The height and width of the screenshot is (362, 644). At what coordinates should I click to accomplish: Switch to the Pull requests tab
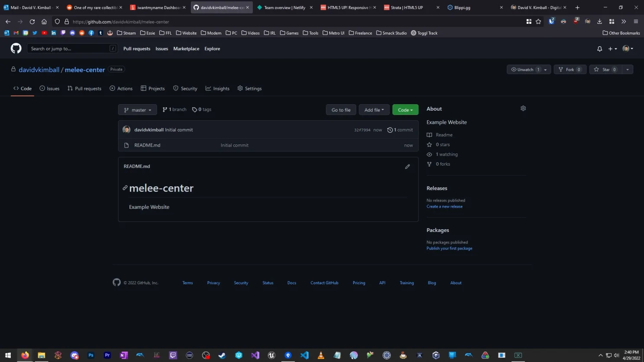[x=84, y=88]
